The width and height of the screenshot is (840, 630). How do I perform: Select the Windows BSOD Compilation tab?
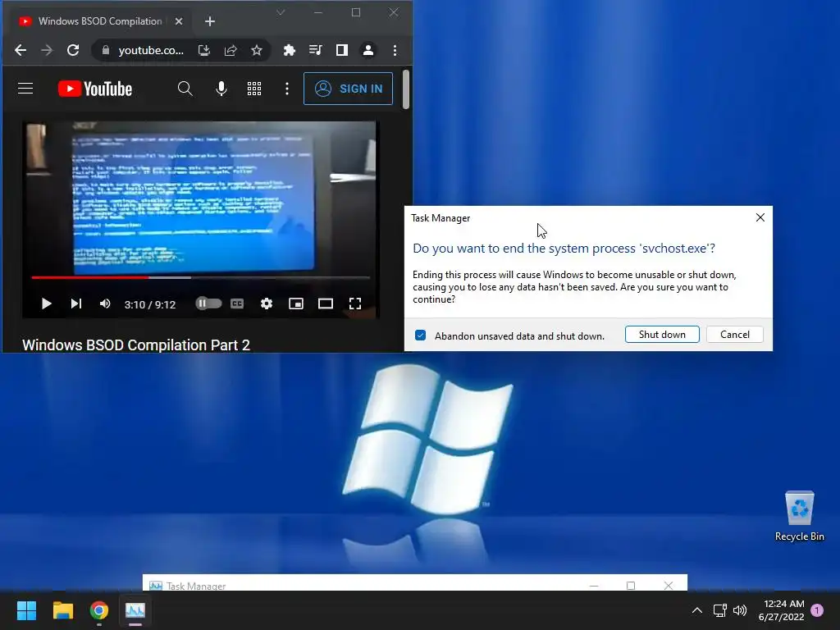tap(101, 21)
